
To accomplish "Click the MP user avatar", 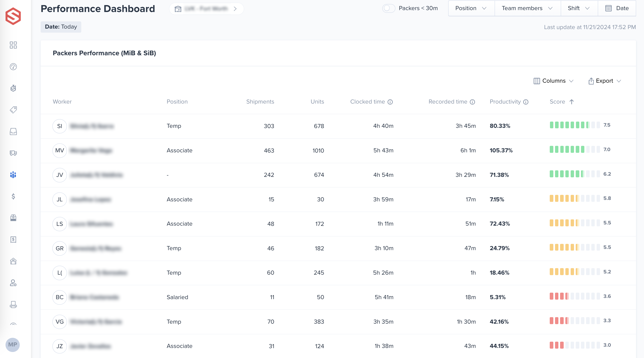I will click(13, 345).
